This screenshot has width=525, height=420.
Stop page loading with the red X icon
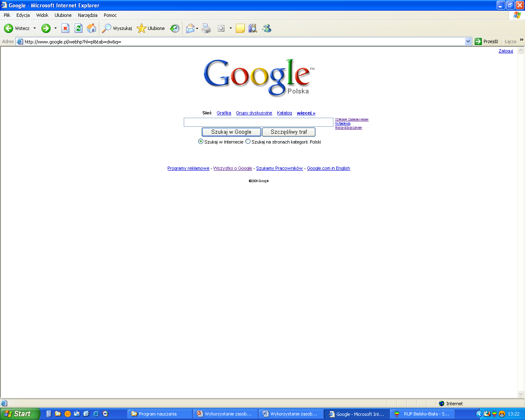click(x=65, y=28)
